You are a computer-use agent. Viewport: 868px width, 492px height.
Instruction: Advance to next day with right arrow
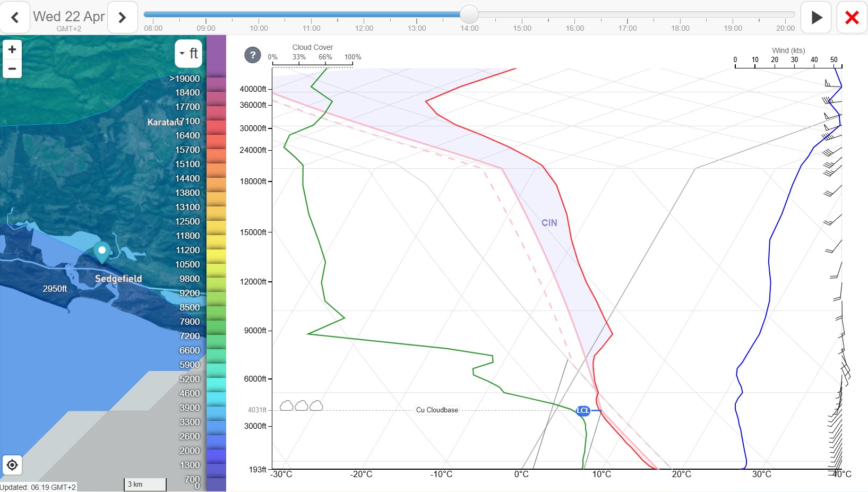coord(122,18)
